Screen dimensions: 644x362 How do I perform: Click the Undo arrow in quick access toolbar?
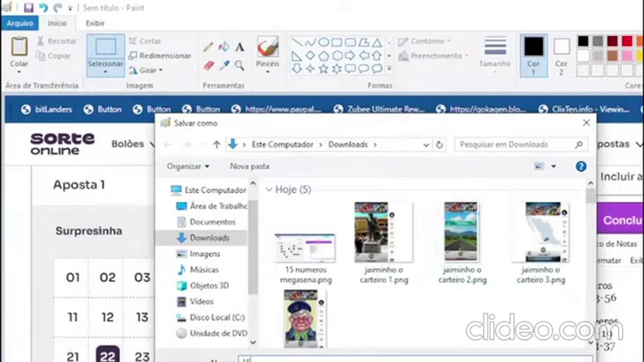tap(43, 8)
